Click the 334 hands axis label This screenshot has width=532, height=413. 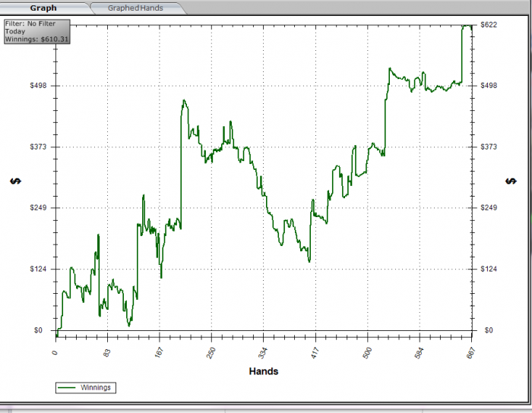click(x=263, y=353)
